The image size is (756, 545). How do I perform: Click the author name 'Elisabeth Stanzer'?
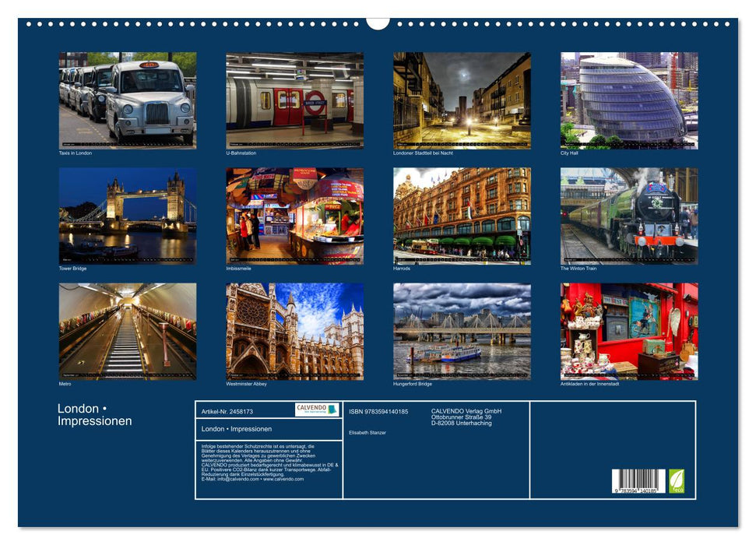click(367, 433)
